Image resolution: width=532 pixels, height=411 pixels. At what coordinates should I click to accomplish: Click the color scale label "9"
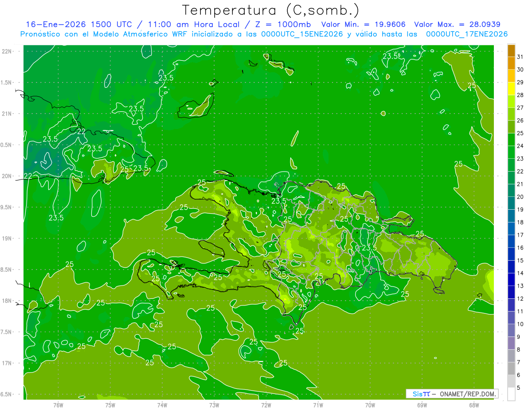(518, 337)
